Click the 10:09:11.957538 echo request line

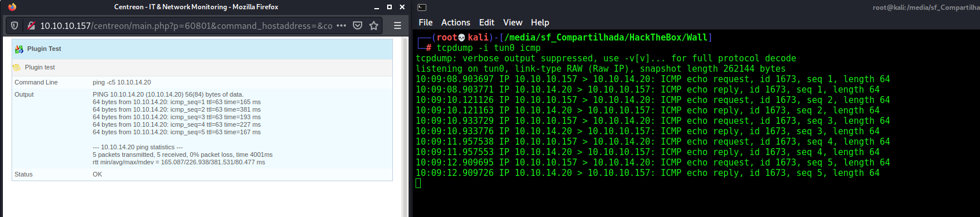(653, 142)
